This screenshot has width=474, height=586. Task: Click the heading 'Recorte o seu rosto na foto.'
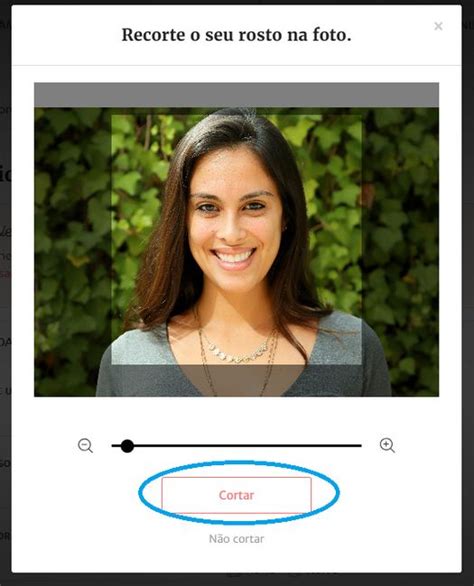(x=236, y=35)
